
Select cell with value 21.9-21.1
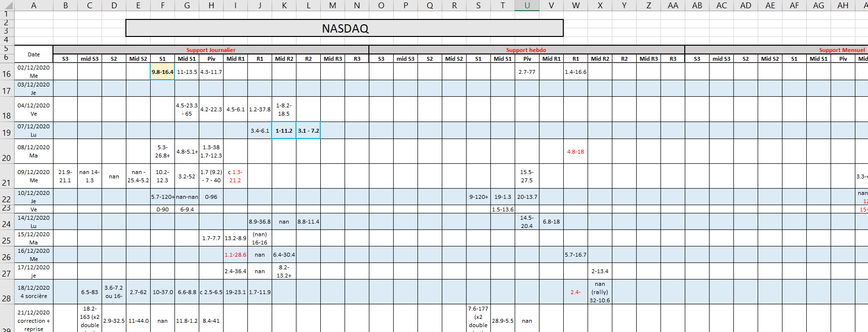(65, 176)
